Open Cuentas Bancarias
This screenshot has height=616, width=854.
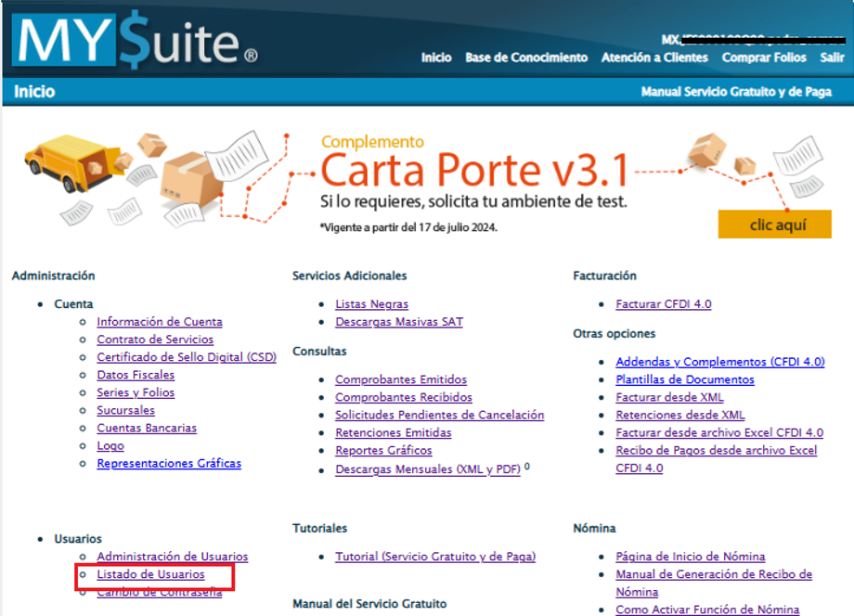click(x=147, y=429)
